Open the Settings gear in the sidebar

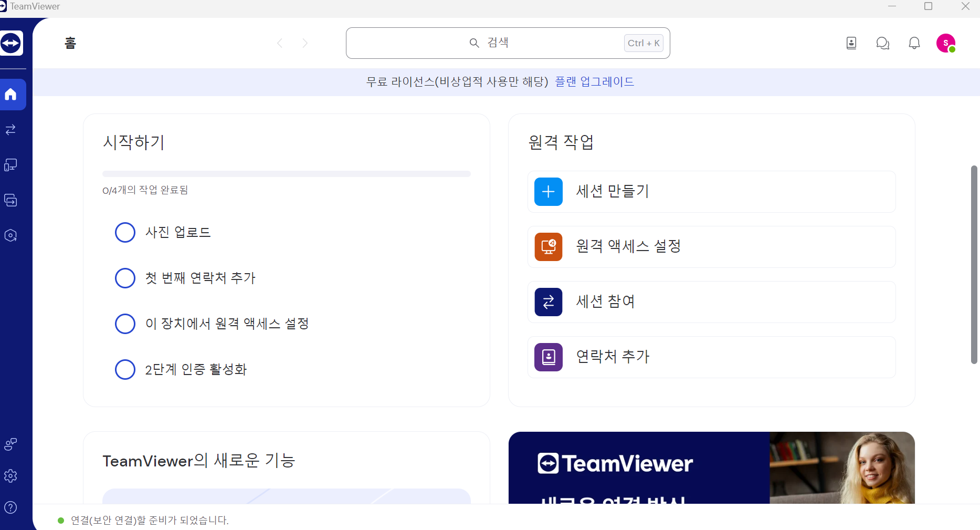(x=10, y=476)
